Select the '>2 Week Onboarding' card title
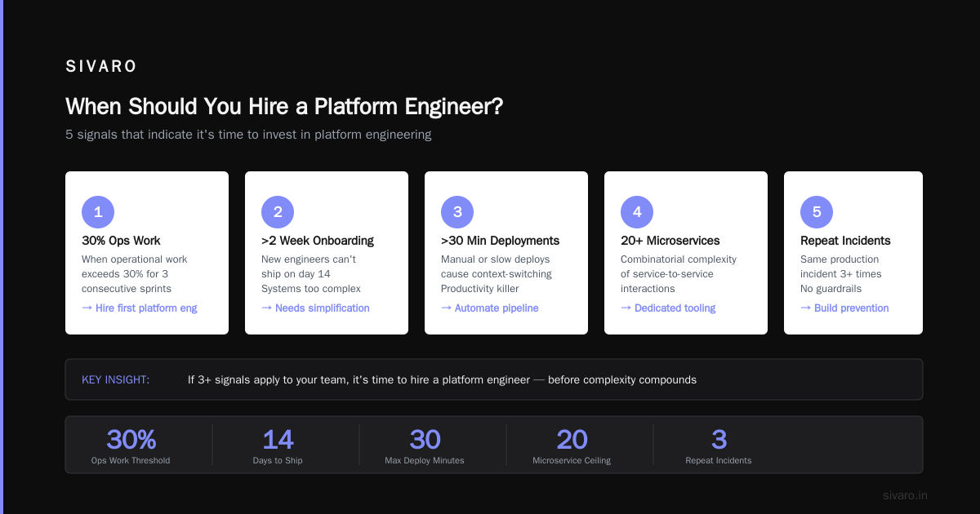Viewport: 980px width, 514px height. point(318,241)
